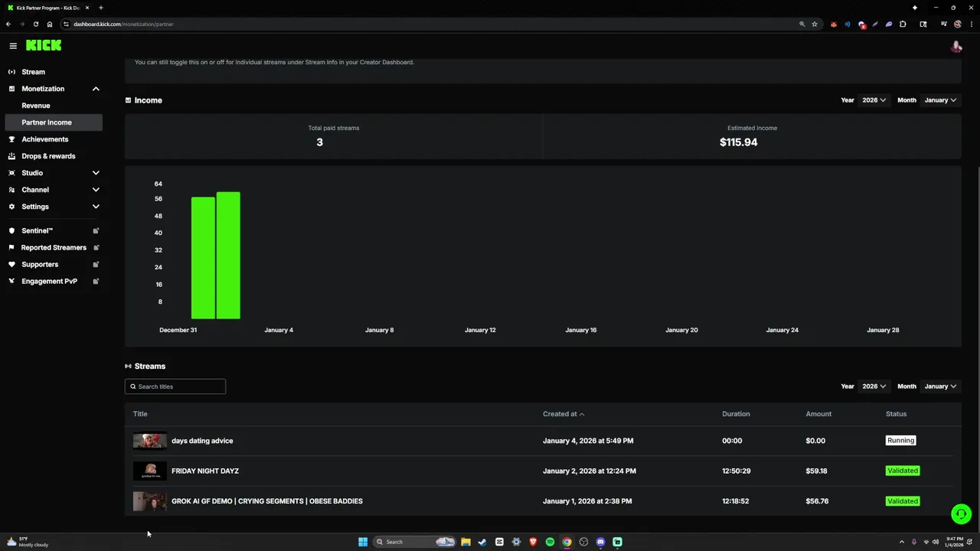The height and width of the screenshot is (551, 980).
Task: Sort by Created at column header
Action: (x=563, y=414)
